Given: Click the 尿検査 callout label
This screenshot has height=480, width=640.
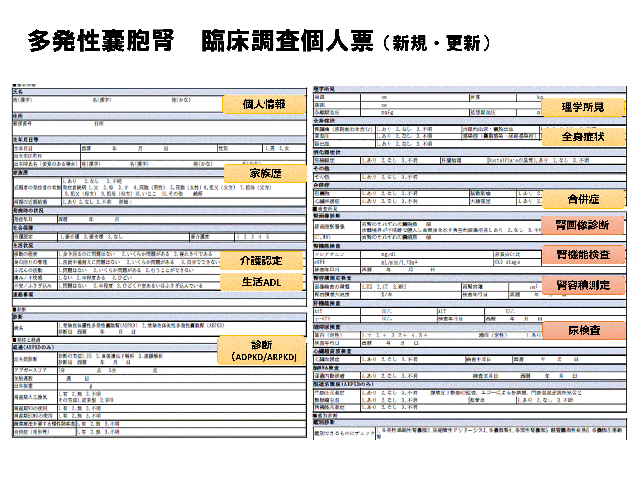Looking at the screenshot, I should pyautogui.click(x=584, y=331).
